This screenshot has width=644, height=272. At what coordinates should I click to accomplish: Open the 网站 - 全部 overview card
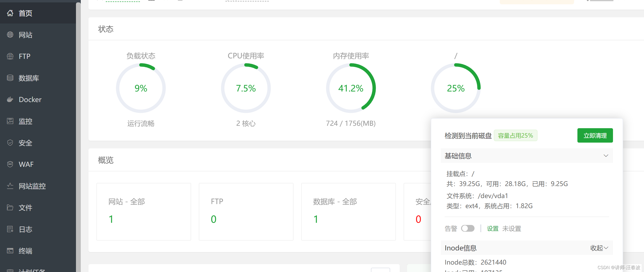click(x=144, y=212)
